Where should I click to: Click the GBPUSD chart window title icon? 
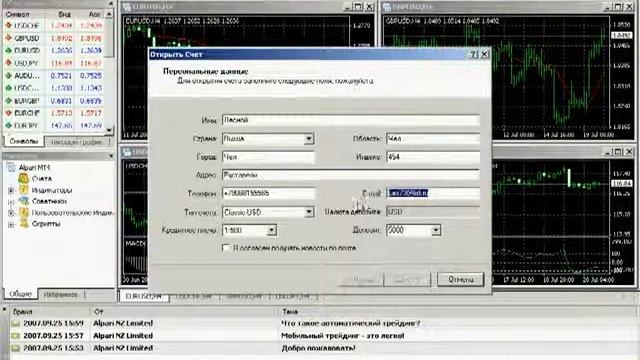pyautogui.click(x=386, y=7)
